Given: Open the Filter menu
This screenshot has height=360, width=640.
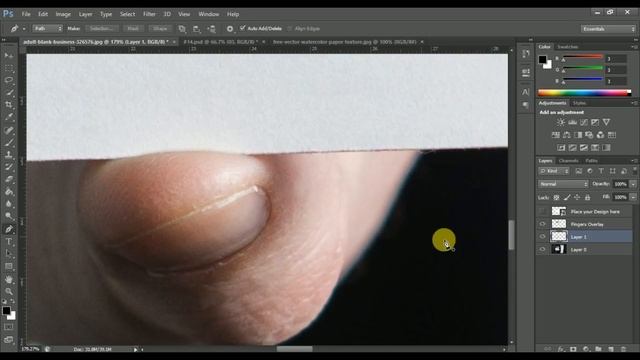Looking at the screenshot, I should (x=149, y=14).
